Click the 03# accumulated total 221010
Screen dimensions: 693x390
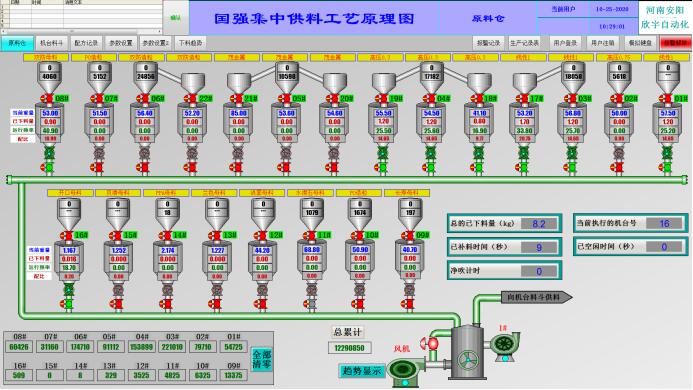[x=172, y=347]
